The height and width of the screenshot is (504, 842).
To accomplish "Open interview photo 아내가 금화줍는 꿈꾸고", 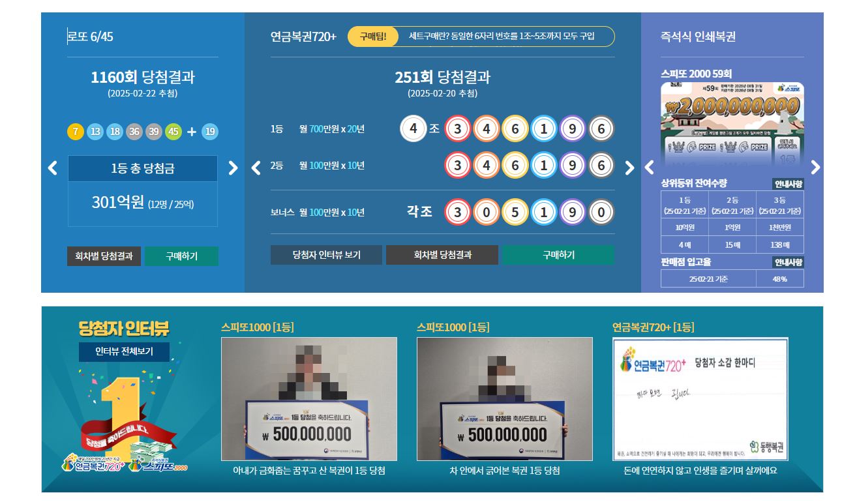I will 309,399.
